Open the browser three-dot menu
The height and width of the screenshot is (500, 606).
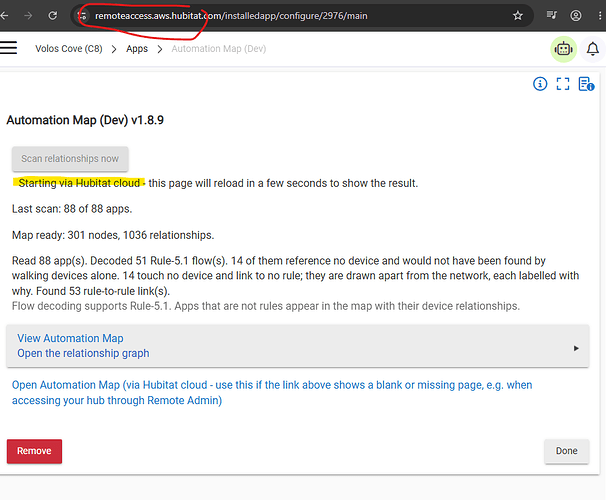pos(599,15)
